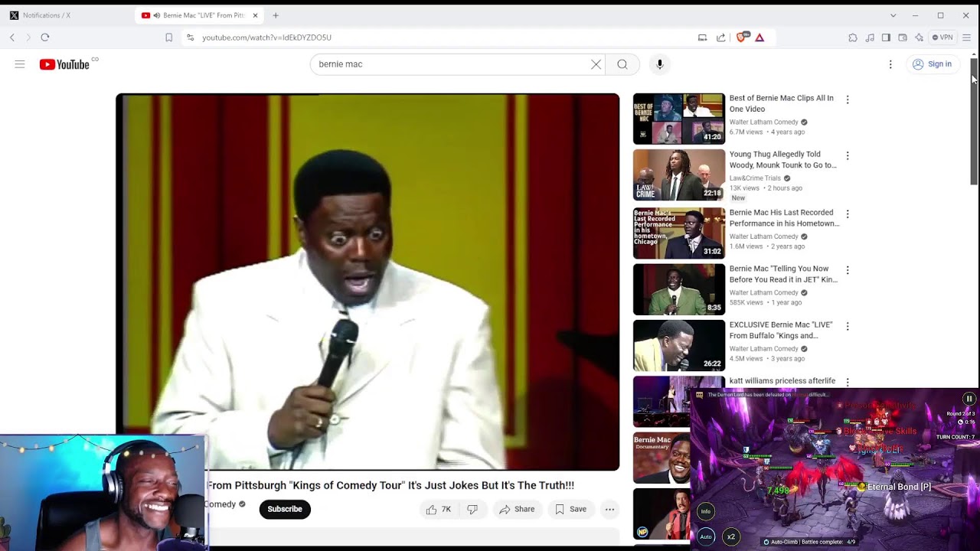Open menu for 'Best of Bernie Mac Clips'
Image resolution: width=980 pixels, height=551 pixels.
(x=848, y=99)
